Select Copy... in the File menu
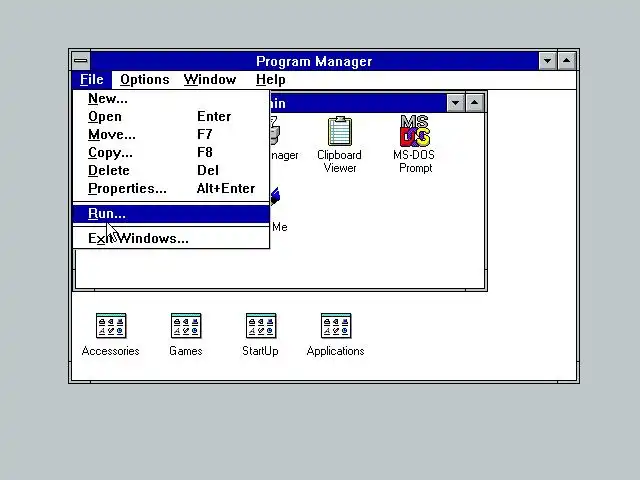640x480 pixels. [x=171, y=153]
